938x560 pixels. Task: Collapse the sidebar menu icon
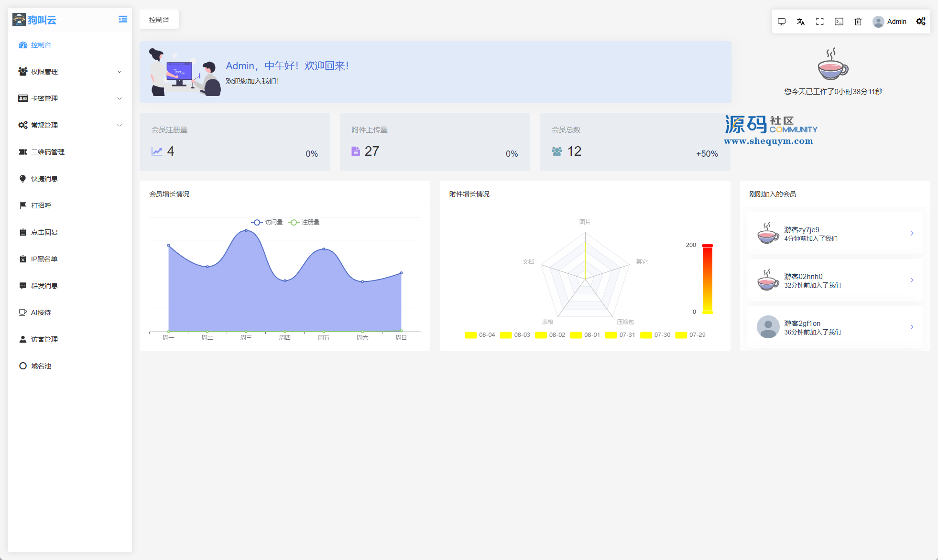tap(123, 20)
